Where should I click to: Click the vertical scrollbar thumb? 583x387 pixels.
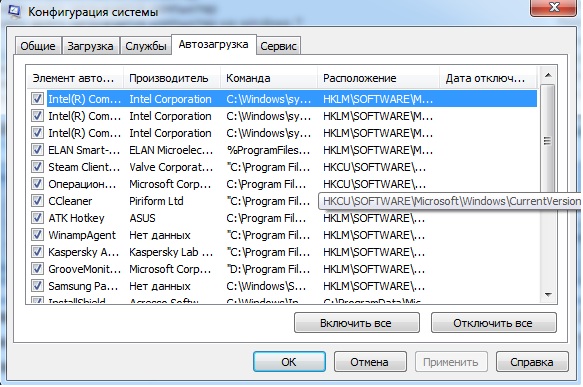pos(548,141)
